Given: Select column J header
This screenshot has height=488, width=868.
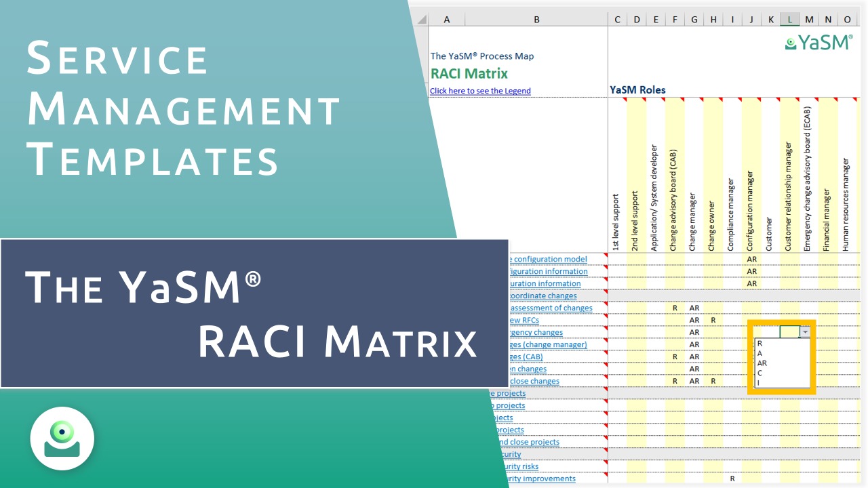Looking at the screenshot, I should pos(751,20).
